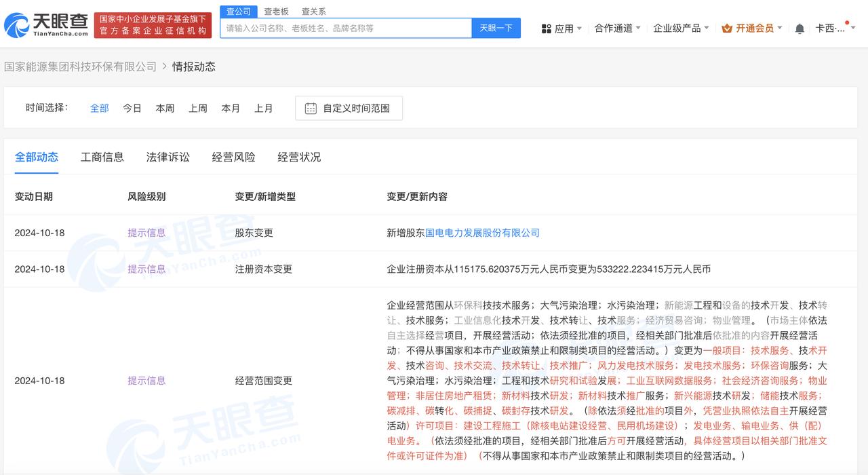The image size is (868, 475).
Task: Click 提示信息 in 注册资本变更 row
Action: pyautogui.click(x=146, y=269)
